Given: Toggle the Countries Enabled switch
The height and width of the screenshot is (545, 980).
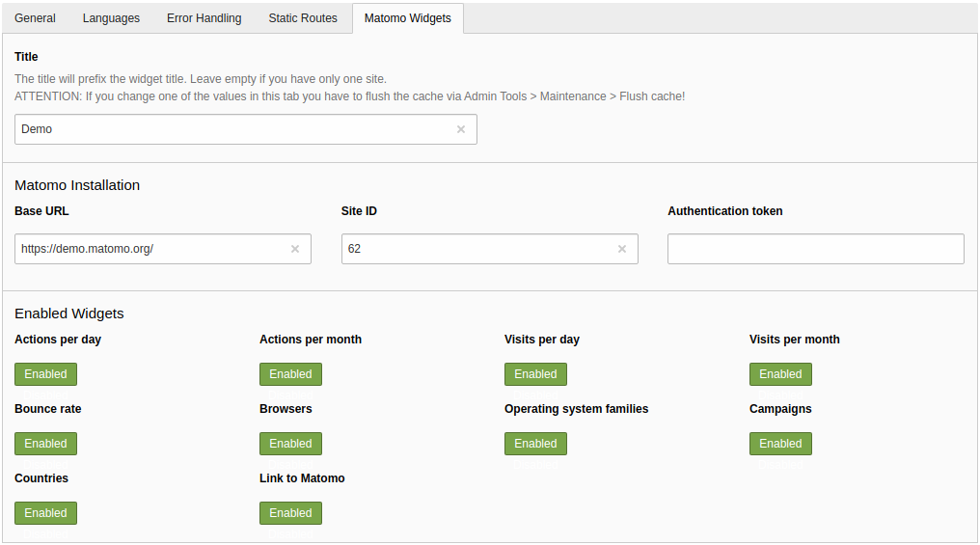Looking at the screenshot, I should [45, 513].
